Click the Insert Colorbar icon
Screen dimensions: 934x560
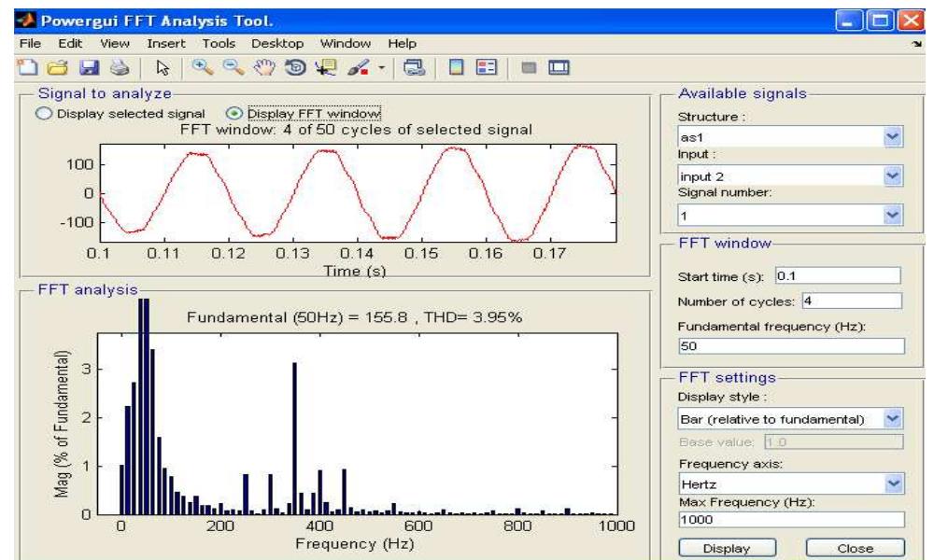coord(457,67)
